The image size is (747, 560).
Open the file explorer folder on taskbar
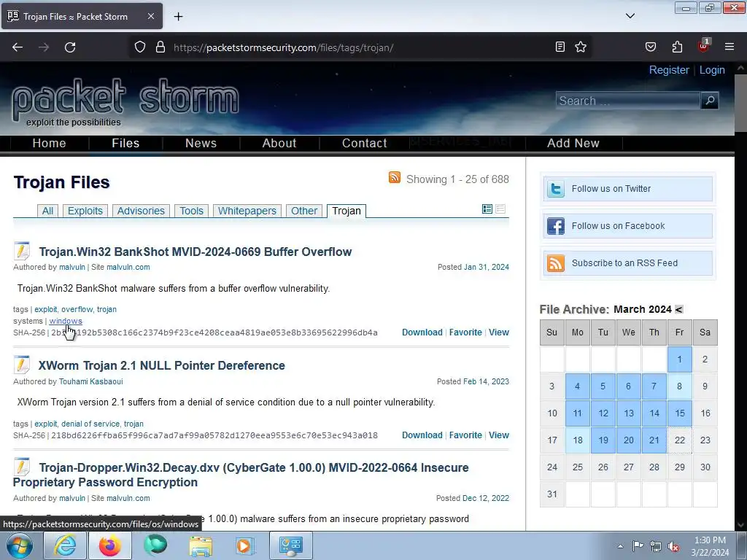(201, 545)
